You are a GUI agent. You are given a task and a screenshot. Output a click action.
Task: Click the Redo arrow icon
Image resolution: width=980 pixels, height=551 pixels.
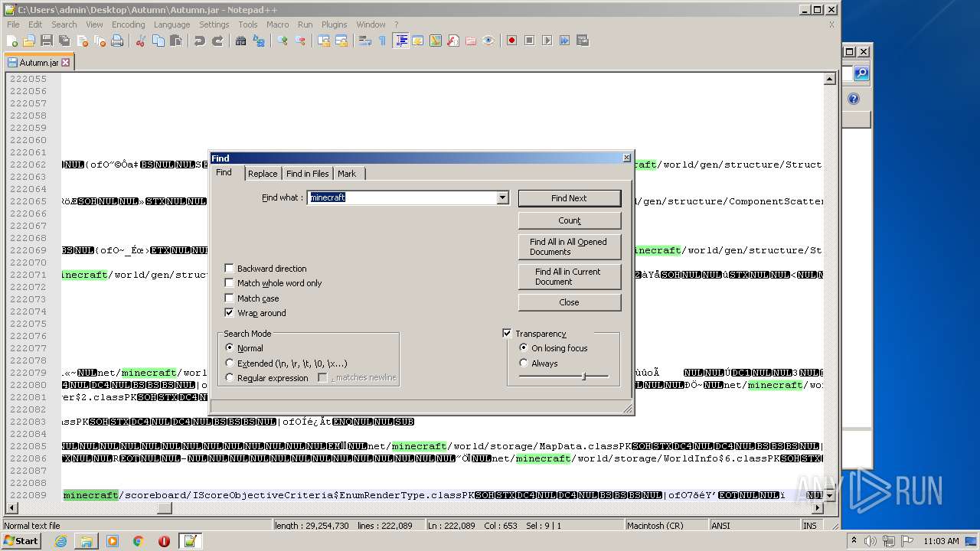217,41
